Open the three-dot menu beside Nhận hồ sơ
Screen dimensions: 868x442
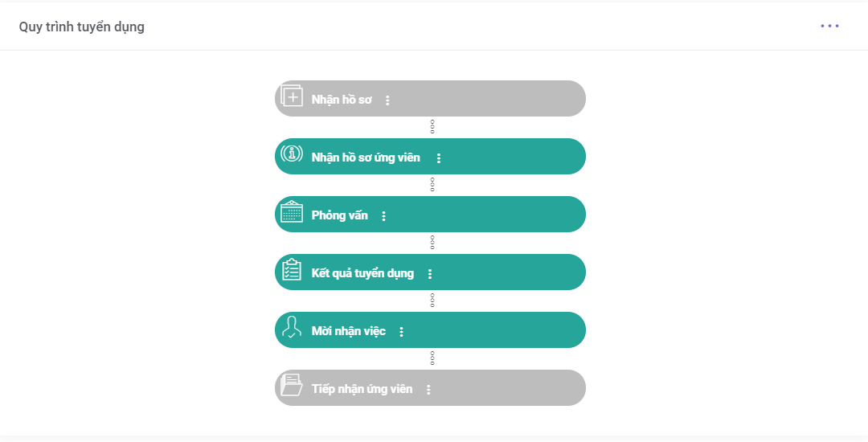(x=387, y=100)
